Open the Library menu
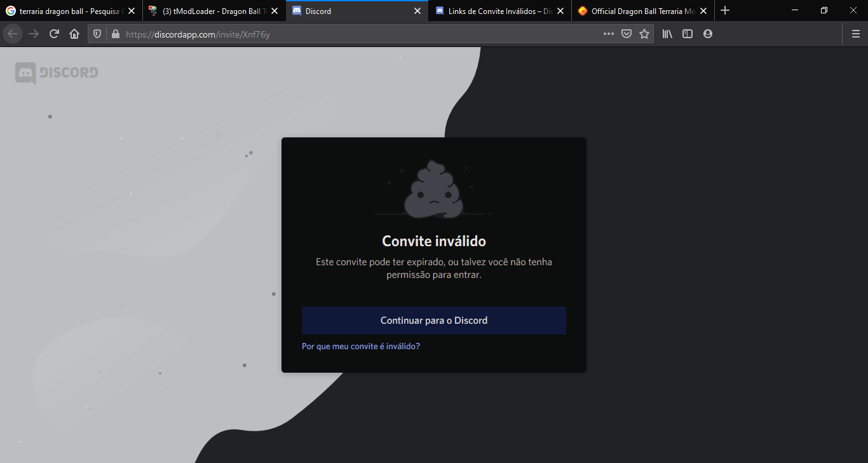This screenshot has width=868, height=463. [x=667, y=34]
